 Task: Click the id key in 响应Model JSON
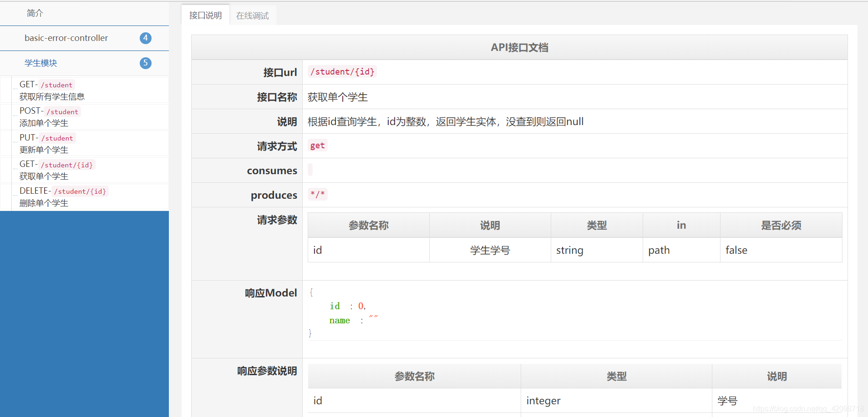[335, 306]
